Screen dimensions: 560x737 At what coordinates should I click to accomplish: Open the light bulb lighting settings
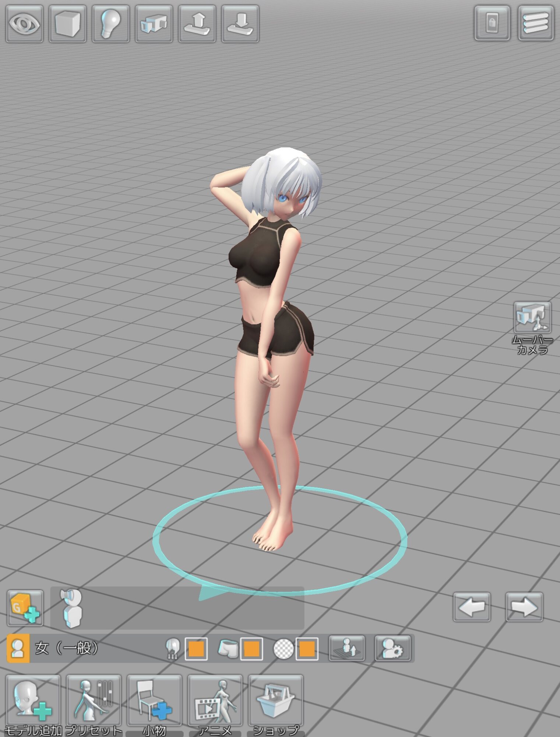click(x=110, y=24)
